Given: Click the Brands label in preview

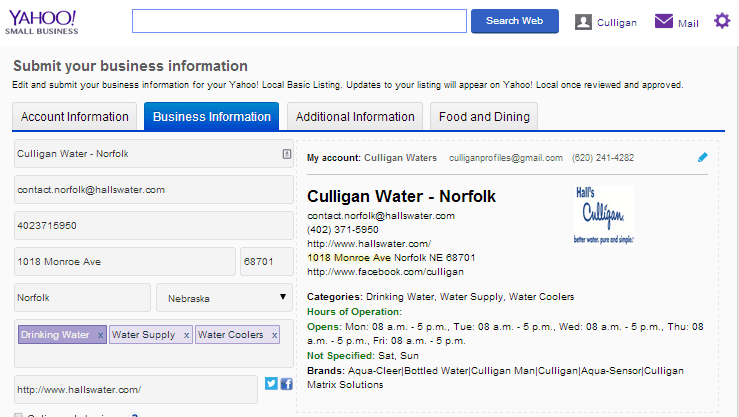Looking at the screenshot, I should pyautogui.click(x=326, y=371).
